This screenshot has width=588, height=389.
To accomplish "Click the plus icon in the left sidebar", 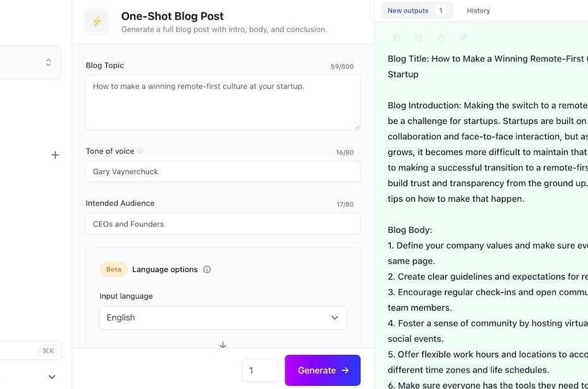I will tap(55, 155).
